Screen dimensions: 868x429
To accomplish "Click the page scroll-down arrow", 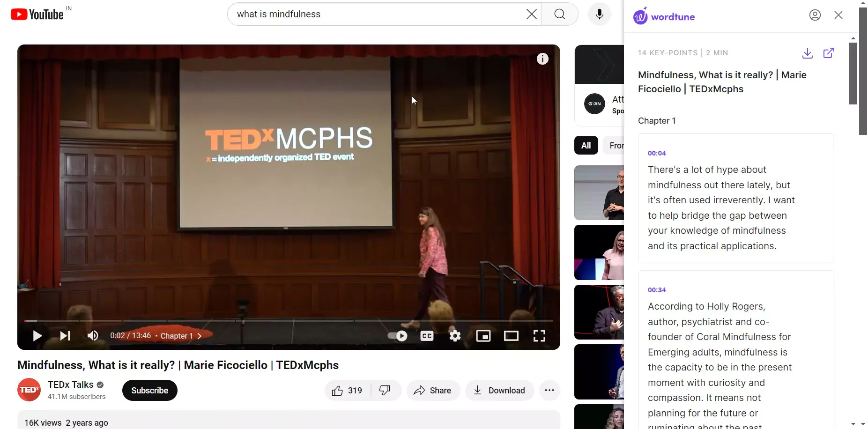I will 863,424.
